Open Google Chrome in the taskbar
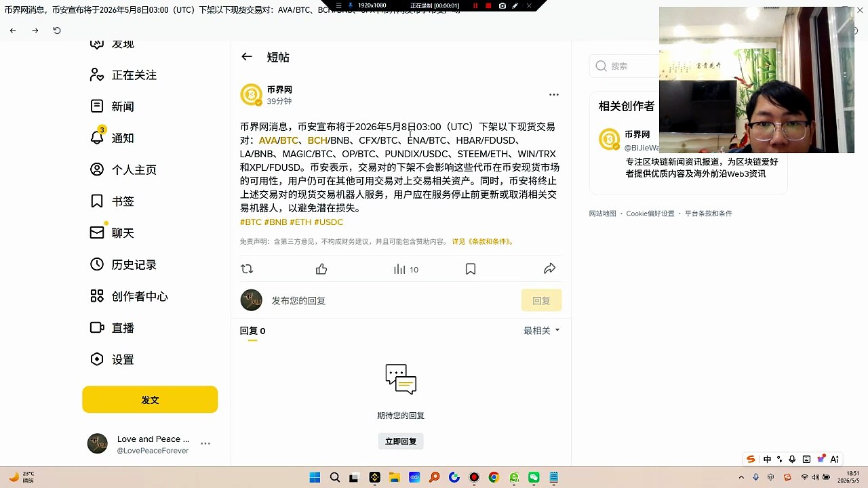The image size is (868, 488). (x=494, y=478)
